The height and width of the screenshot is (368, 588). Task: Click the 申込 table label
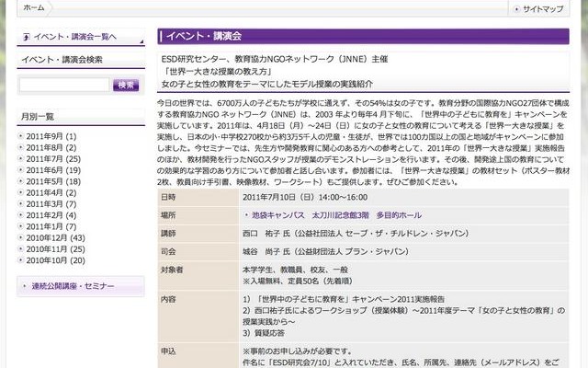pyautogui.click(x=168, y=351)
